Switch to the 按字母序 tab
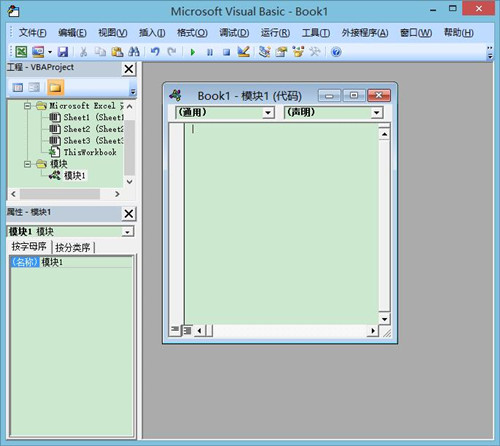 (29, 247)
